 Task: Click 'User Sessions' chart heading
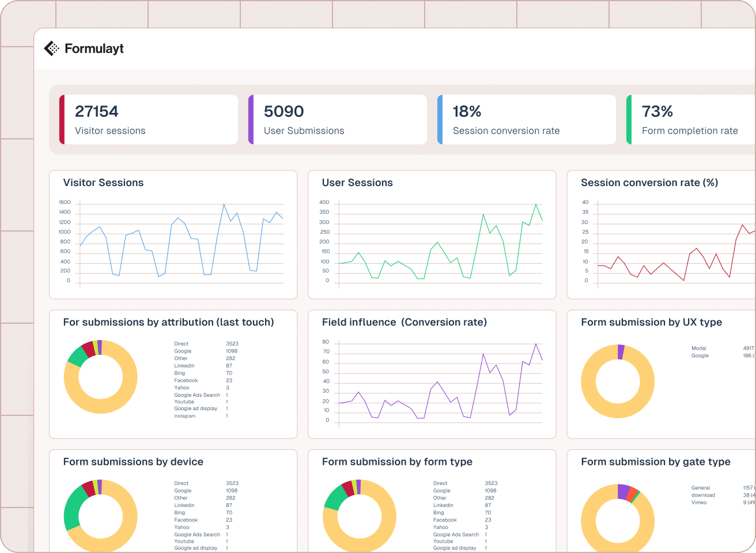click(x=357, y=183)
